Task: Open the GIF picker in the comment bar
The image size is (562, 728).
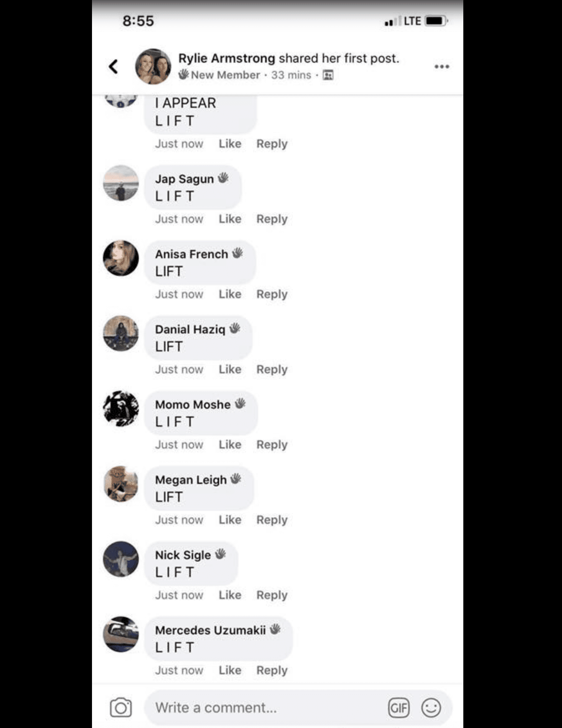Action: pyautogui.click(x=399, y=708)
